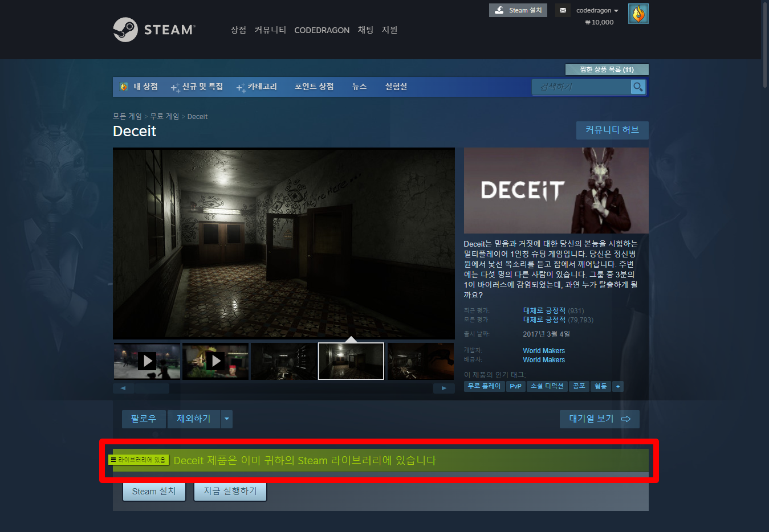This screenshot has height=532, width=769.
Task: Click the 팔로우 button
Action: [x=144, y=419]
